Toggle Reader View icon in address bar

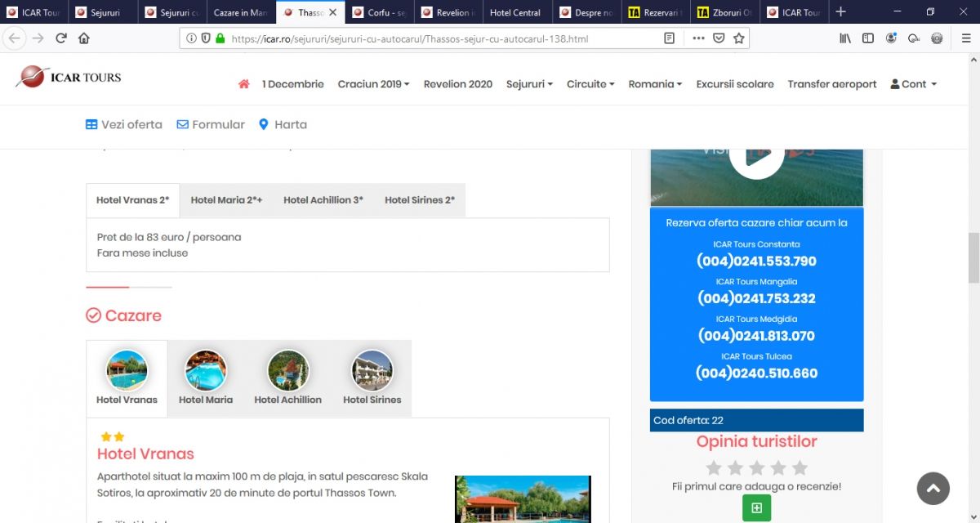[x=669, y=38]
